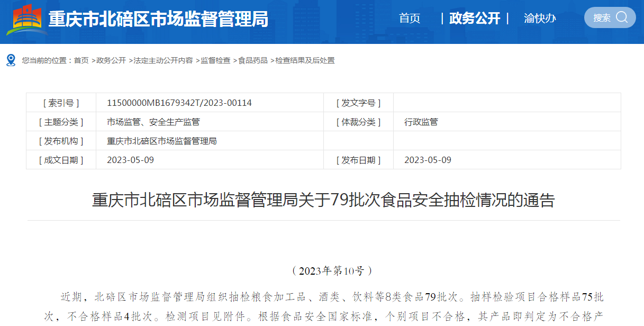Select 食品药品 in the breadcrumb
644x326 pixels.
253,61
